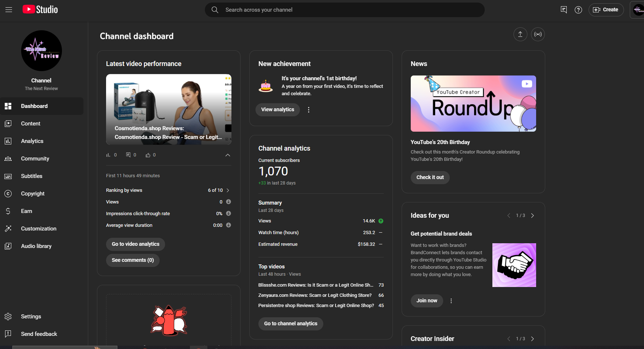Click the Join now button

click(x=427, y=301)
